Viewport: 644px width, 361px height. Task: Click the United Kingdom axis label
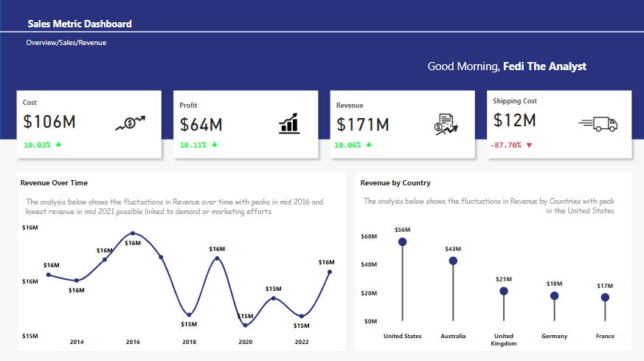[x=504, y=340]
